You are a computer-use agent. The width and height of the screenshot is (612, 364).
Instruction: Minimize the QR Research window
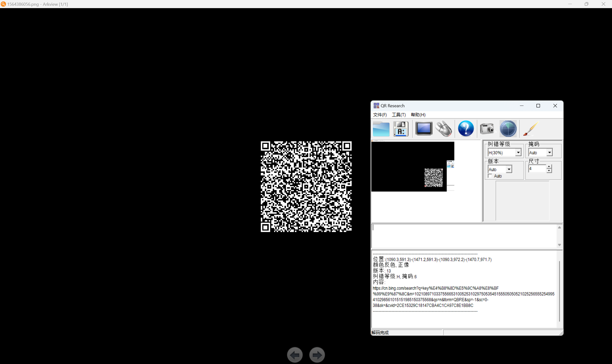[522, 106]
